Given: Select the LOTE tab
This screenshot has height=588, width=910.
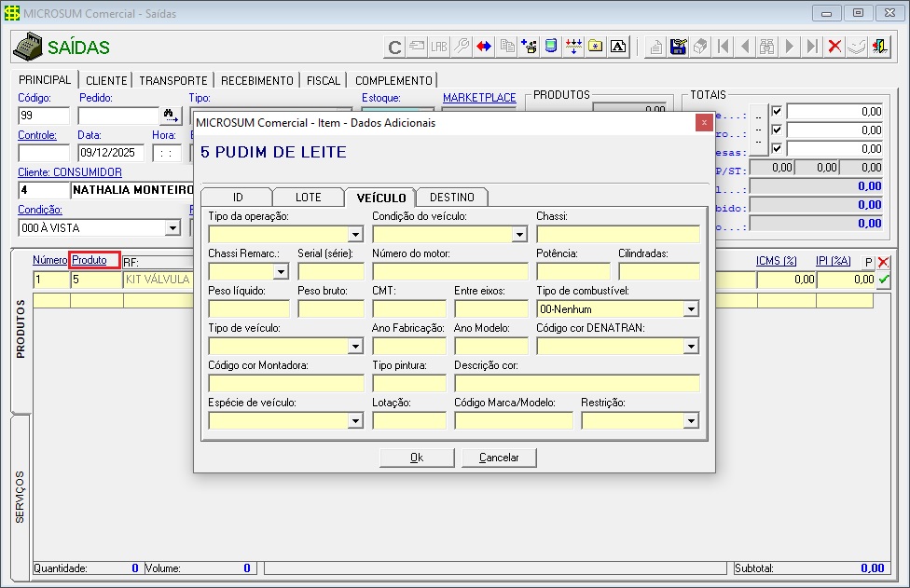Looking at the screenshot, I should (308, 198).
